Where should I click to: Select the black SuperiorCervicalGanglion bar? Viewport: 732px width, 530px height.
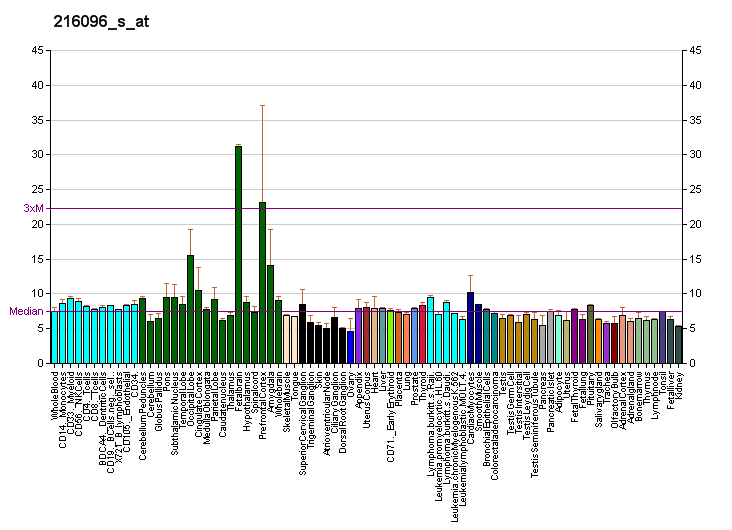point(302,333)
